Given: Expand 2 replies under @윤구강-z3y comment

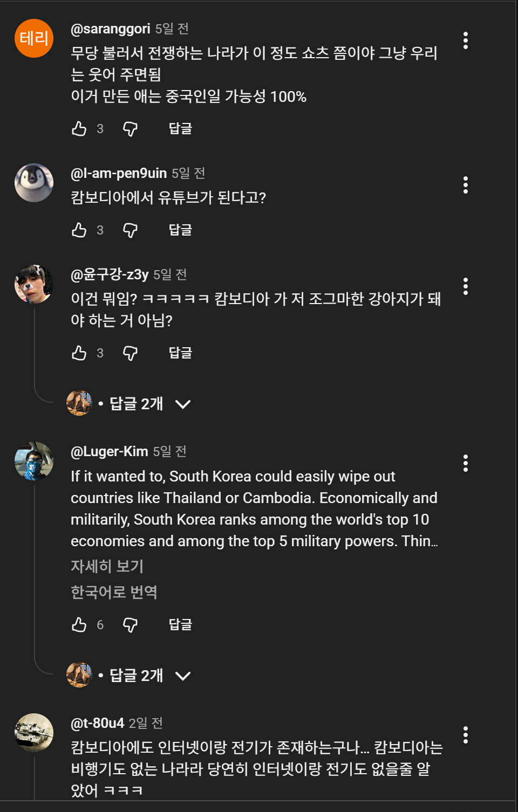Looking at the screenshot, I should [x=136, y=404].
